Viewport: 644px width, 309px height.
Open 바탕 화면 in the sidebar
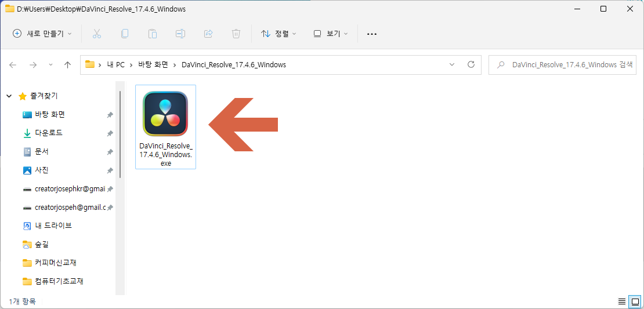click(50, 114)
